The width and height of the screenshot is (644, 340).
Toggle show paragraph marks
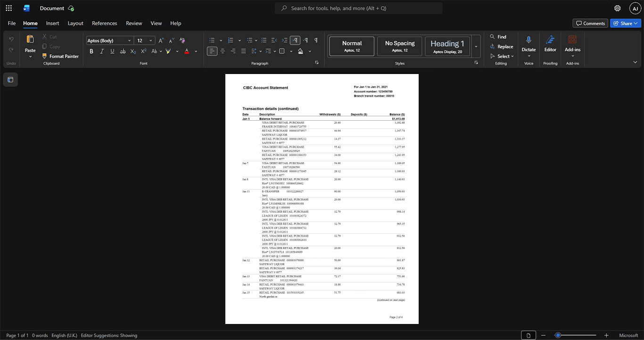tap(316, 41)
